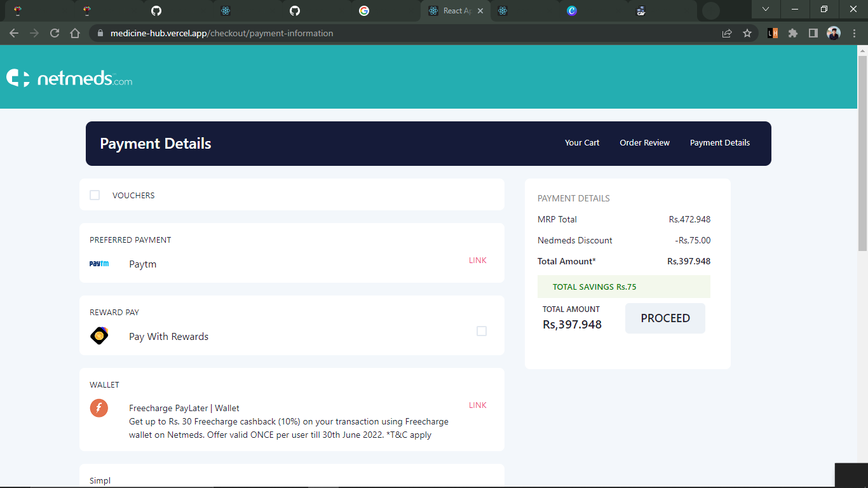Image resolution: width=868 pixels, height=488 pixels.
Task: Click the Netmeds.com logo in the header
Action: coord(69,77)
